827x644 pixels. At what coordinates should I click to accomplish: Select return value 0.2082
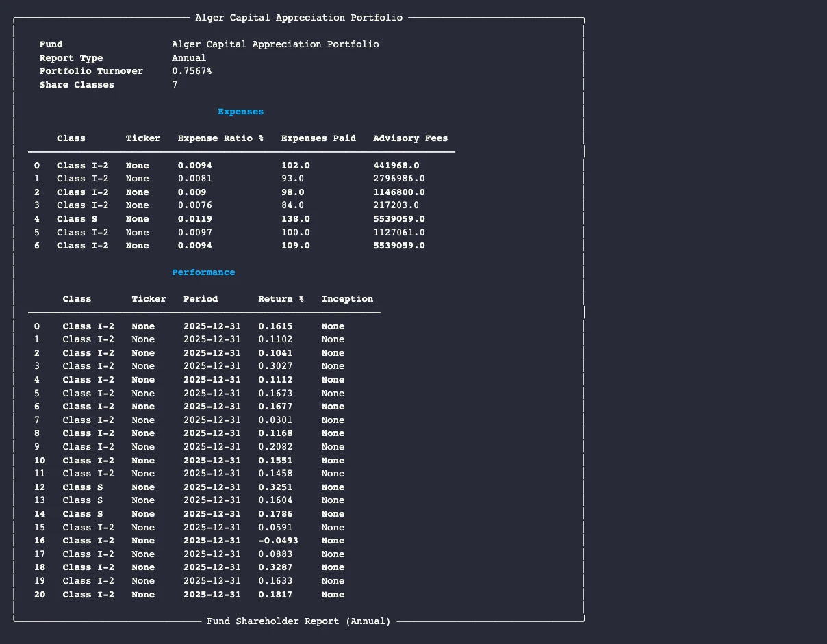tap(275, 447)
